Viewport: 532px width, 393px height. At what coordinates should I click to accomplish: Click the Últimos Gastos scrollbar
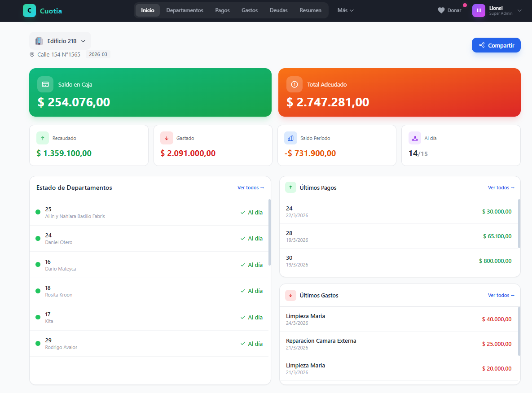pos(519,332)
